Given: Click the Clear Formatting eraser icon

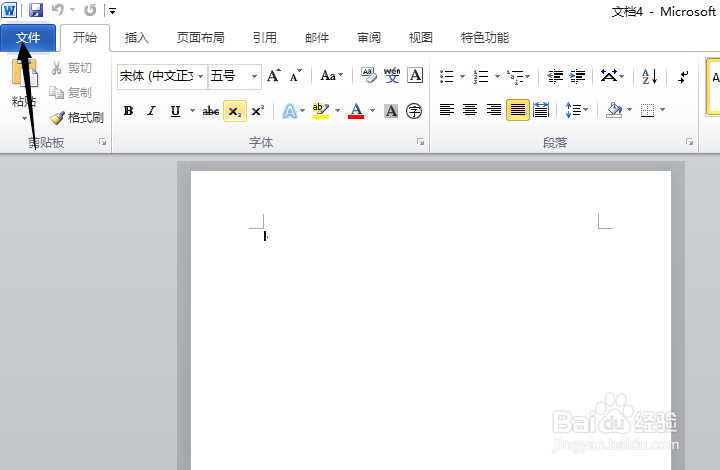Looking at the screenshot, I should tap(368, 75).
